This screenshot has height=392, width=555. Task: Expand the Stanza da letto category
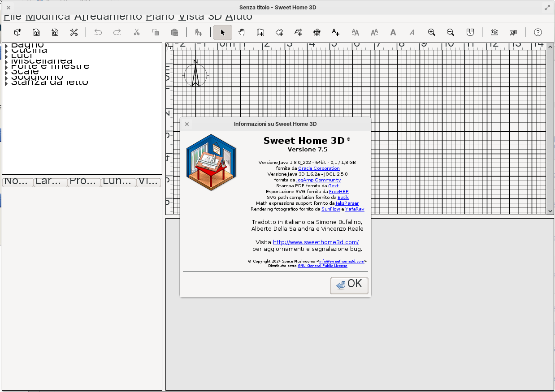(x=7, y=83)
